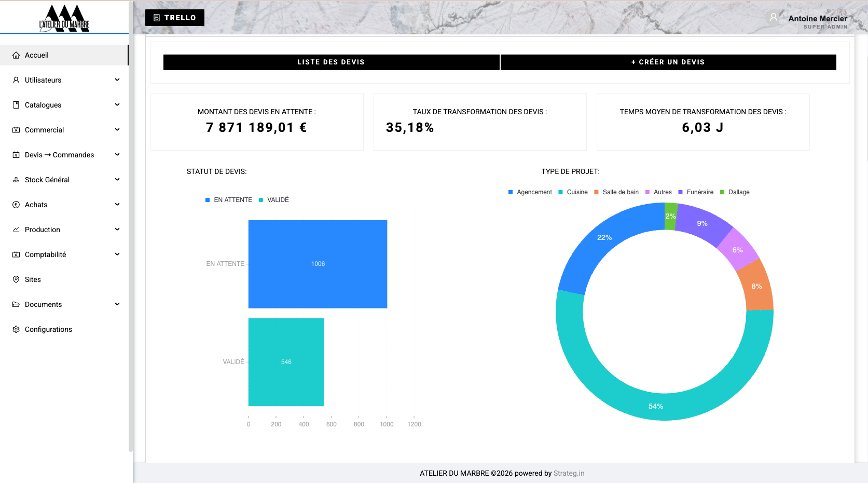Click the SUPER ADMIN role label

pos(825,27)
